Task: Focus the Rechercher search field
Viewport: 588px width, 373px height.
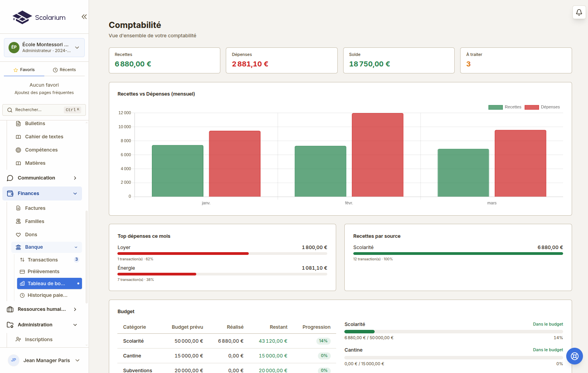Action: tap(39, 110)
